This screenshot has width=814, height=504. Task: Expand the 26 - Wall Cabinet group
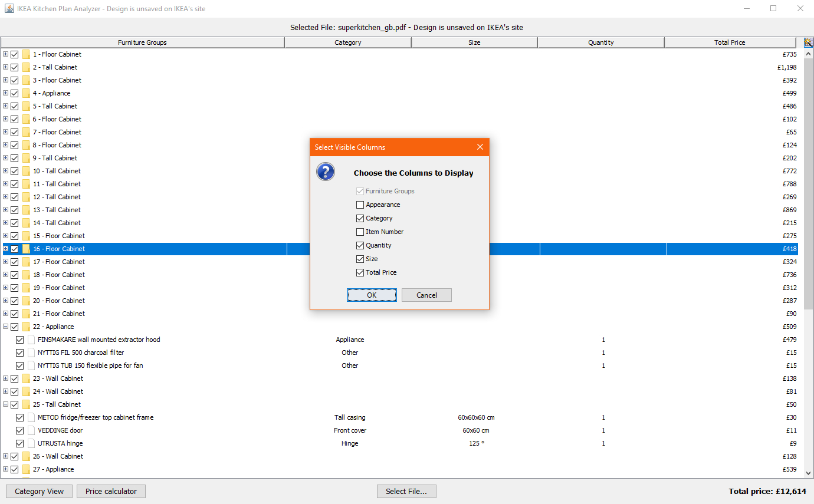point(5,456)
